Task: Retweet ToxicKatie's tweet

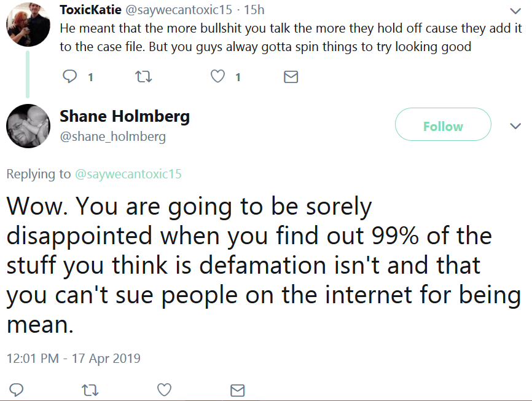Action: tap(144, 77)
